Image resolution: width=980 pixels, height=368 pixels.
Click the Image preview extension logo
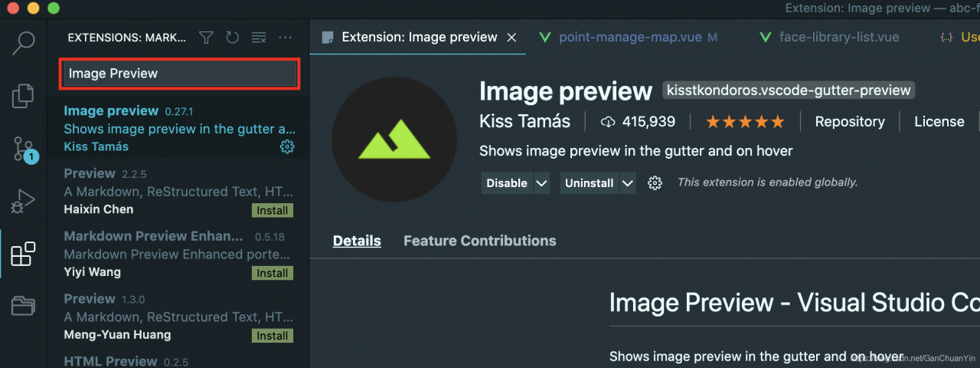[x=394, y=140]
